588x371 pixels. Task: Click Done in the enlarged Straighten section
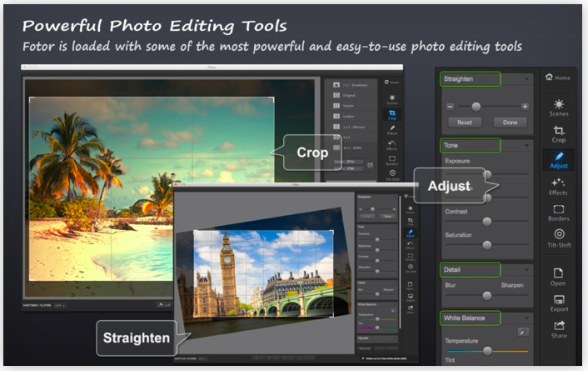[510, 123]
